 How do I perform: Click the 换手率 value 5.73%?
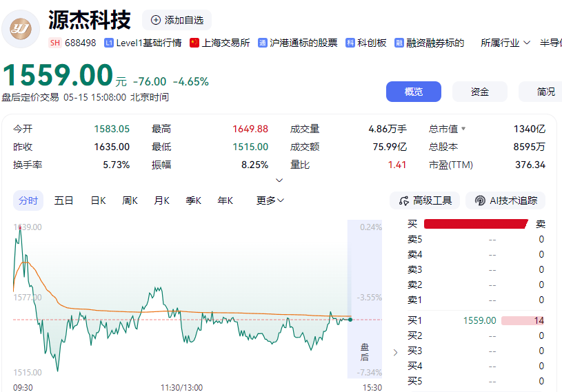[x=116, y=165]
